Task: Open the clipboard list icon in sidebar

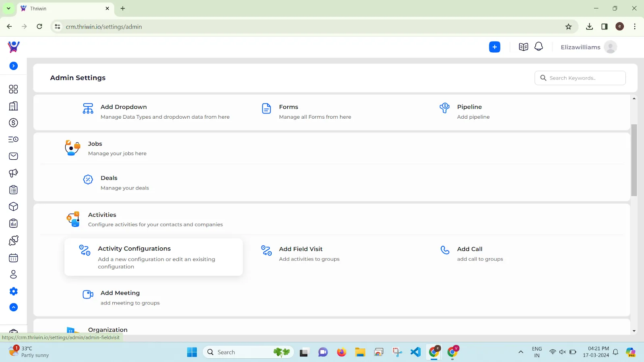Action: [x=13, y=190]
